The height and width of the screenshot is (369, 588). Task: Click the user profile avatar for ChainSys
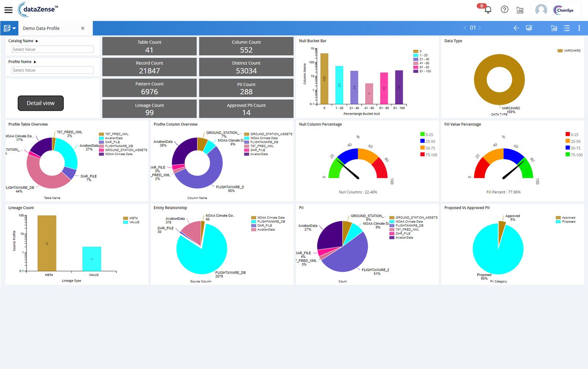pos(541,10)
